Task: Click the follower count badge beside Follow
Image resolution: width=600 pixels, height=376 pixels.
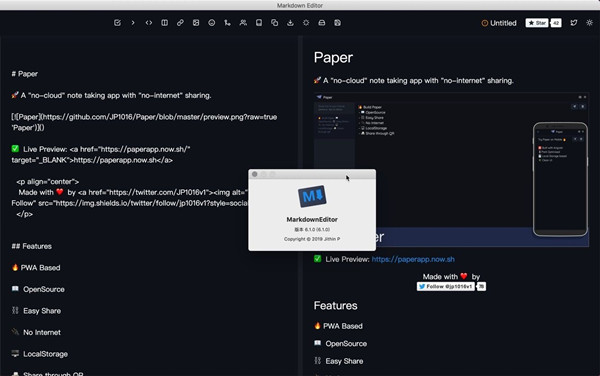Action: [x=481, y=286]
